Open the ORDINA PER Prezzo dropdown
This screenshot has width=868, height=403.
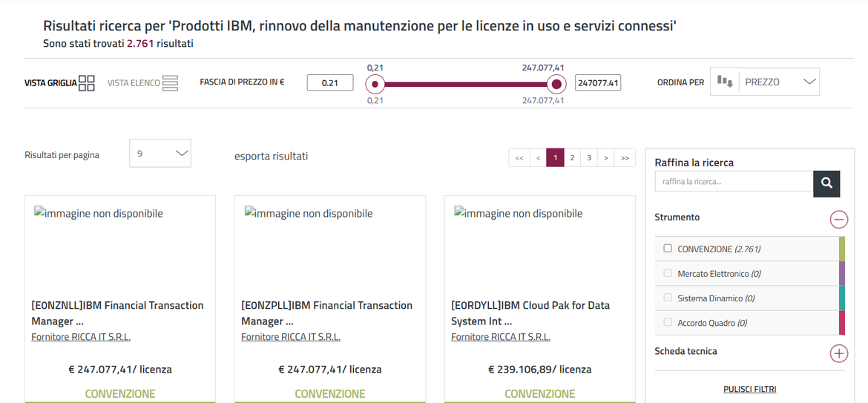(780, 82)
